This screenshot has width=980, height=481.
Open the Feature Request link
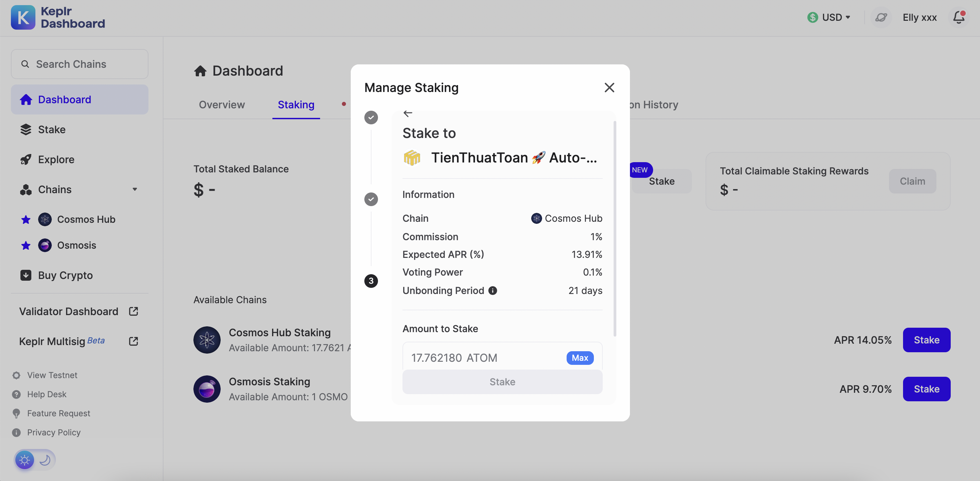pyautogui.click(x=59, y=413)
